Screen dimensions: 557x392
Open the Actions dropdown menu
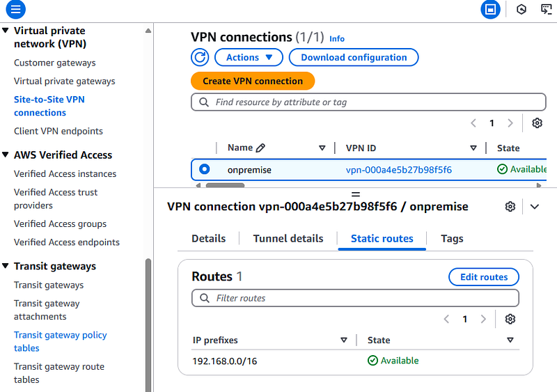coord(249,57)
